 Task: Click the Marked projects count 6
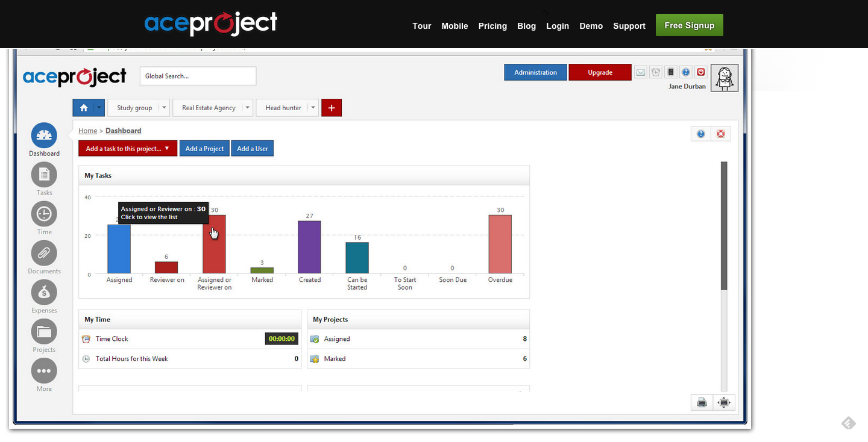525,359
